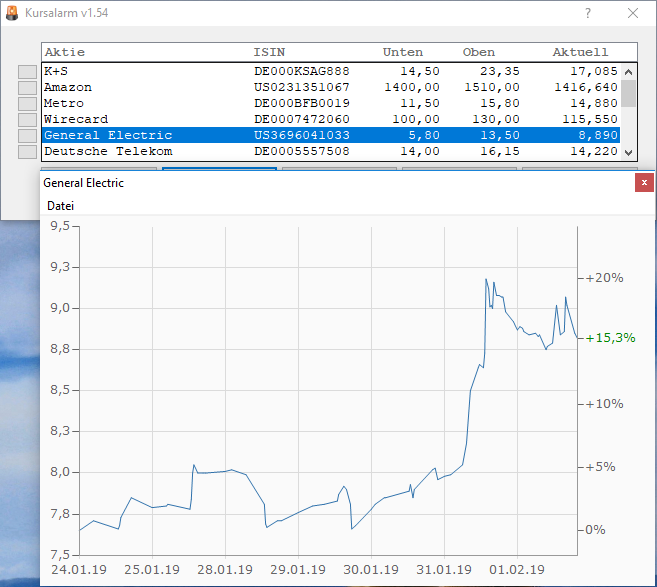
Task: Select the General Electric stock row
Action: coord(331,135)
